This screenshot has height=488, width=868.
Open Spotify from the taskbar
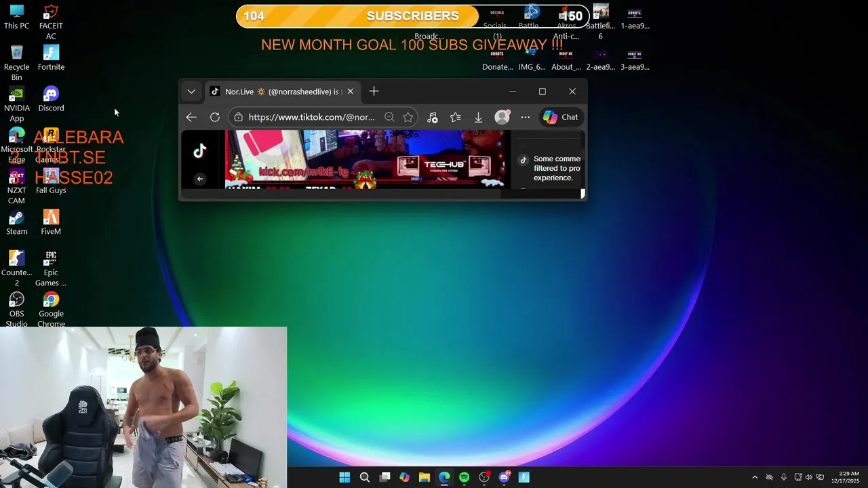tap(464, 477)
